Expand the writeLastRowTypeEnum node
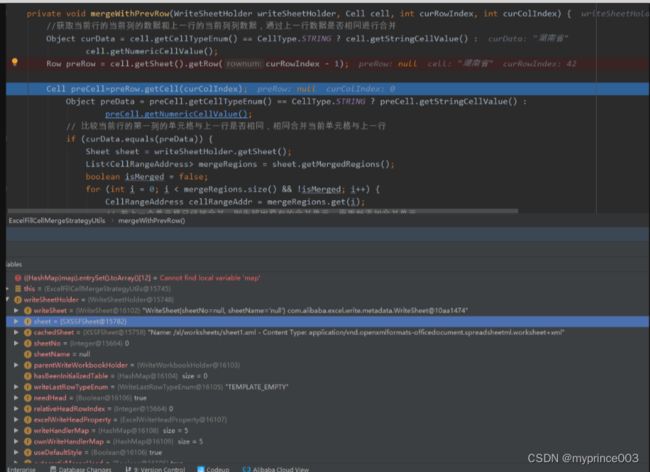This screenshot has width=650, height=472. (x=16, y=387)
